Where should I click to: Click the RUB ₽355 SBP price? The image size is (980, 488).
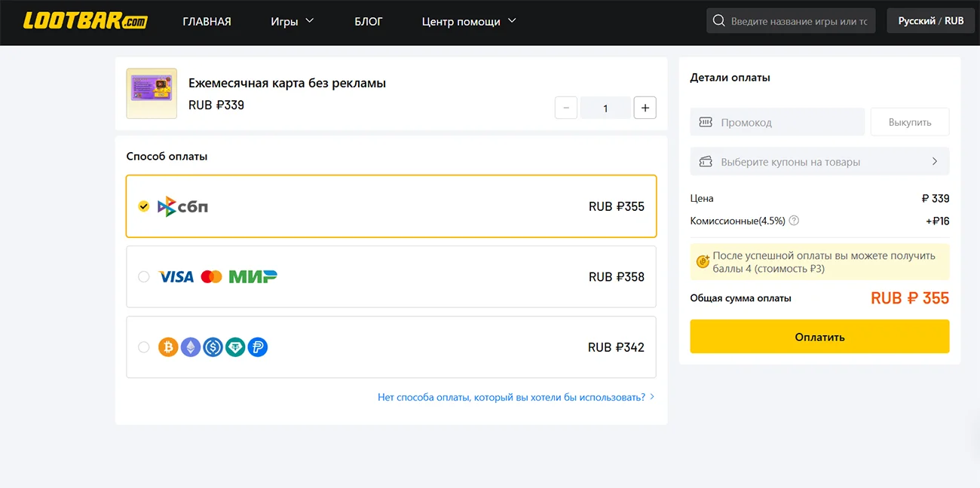(x=617, y=206)
